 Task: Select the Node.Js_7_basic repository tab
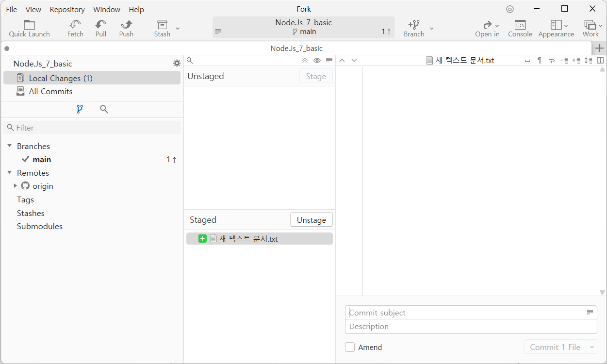pos(296,48)
